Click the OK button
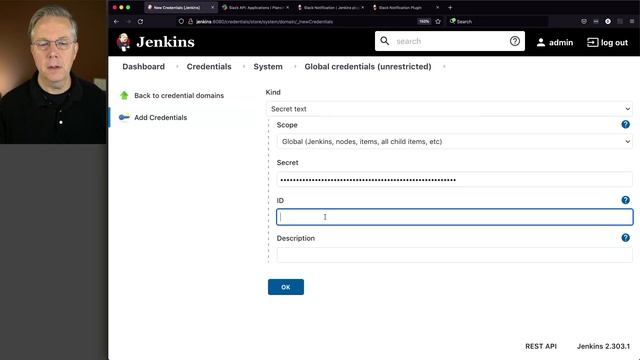The image size is (640, 360). coord(286,287)
